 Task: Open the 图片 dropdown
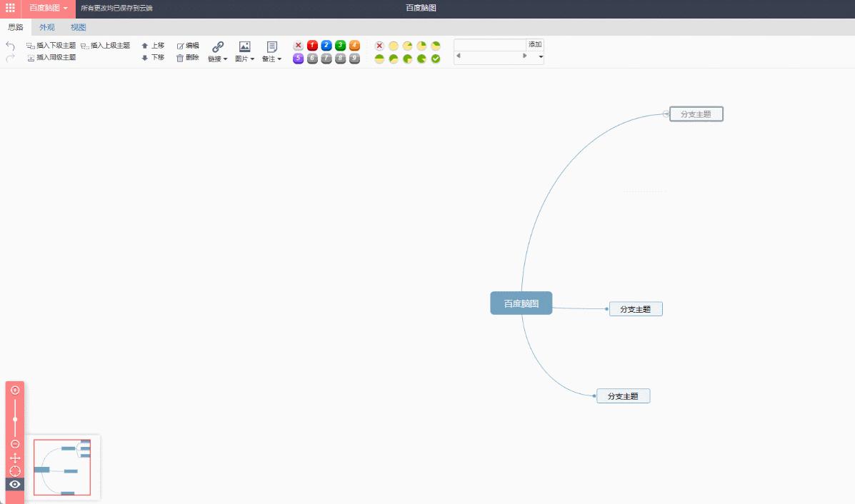click(245, 52)
